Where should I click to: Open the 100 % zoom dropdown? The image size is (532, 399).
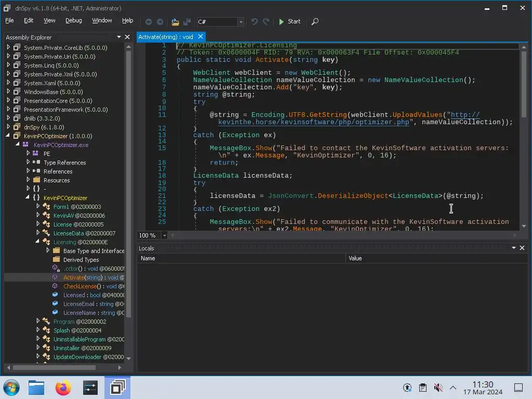[x=164, y=235]
